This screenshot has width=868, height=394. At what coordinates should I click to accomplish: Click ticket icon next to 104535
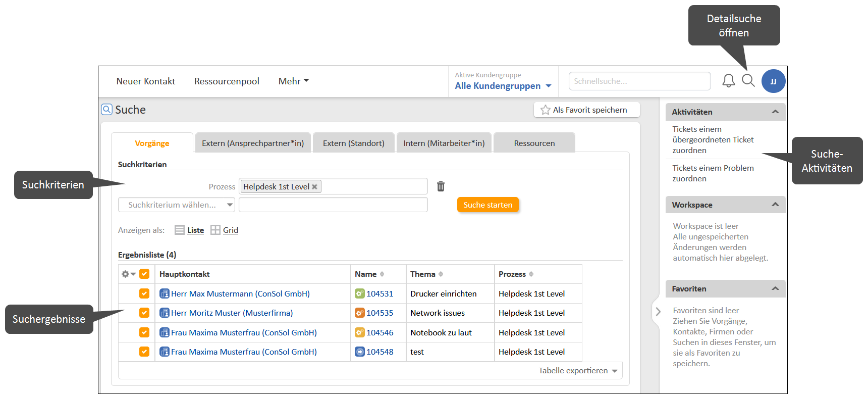[359, 313]
